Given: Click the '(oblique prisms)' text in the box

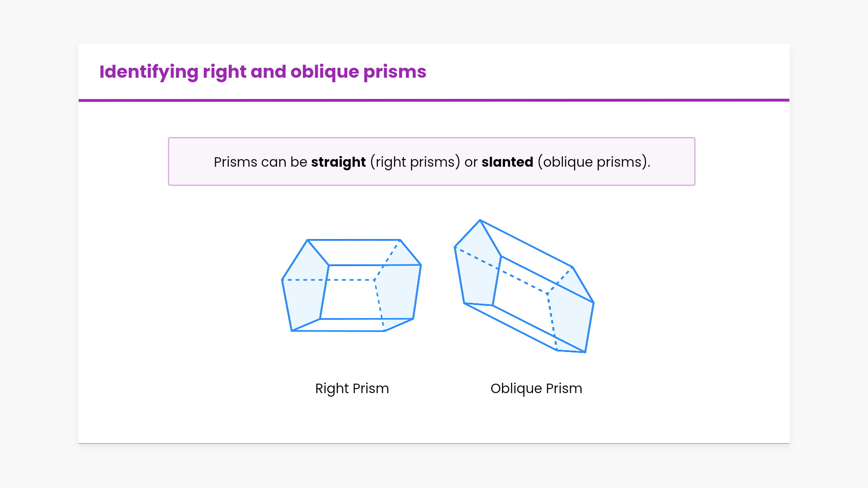Looking at the screenshot, I should coord(593,162).
